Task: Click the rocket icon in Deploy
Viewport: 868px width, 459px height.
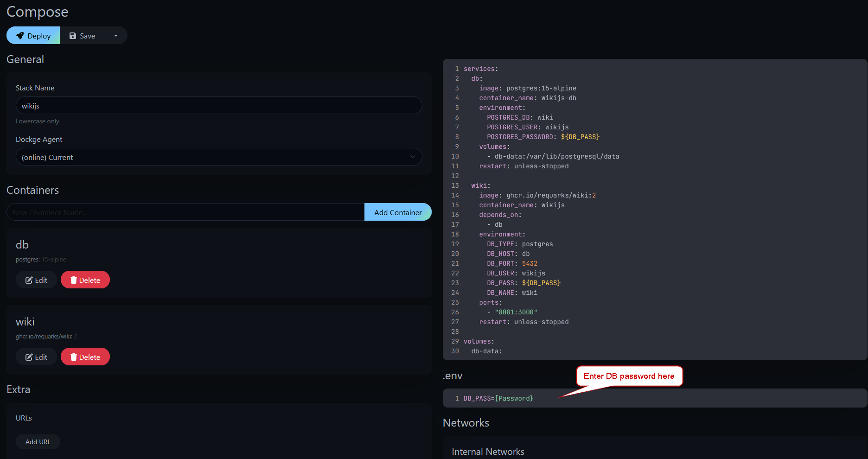Action: point(20,36)
